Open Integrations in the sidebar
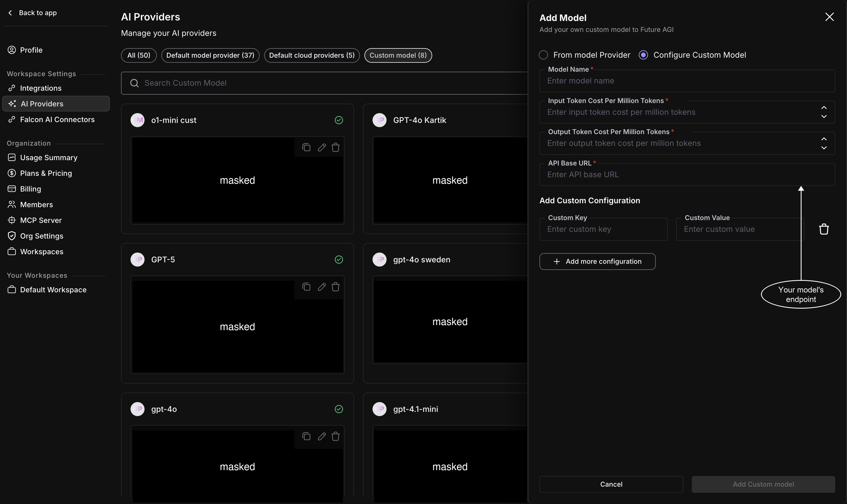Image resolution: width=847 pixels, height=504 pixels. [56, 88]
